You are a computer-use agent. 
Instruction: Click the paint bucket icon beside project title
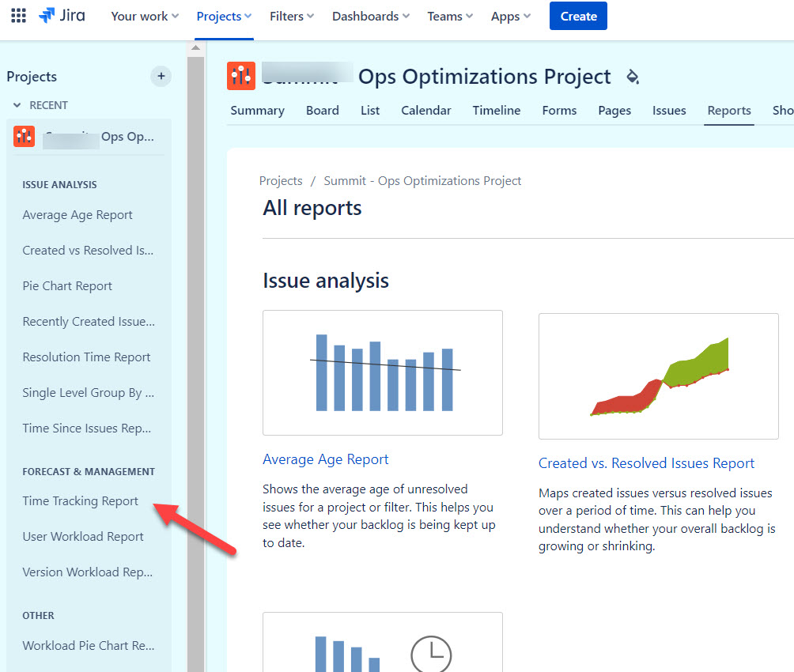point(633,77)
